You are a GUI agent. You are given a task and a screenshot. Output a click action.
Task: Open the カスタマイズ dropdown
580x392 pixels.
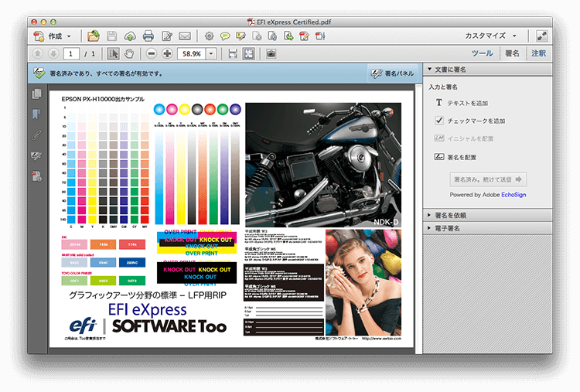491,36
